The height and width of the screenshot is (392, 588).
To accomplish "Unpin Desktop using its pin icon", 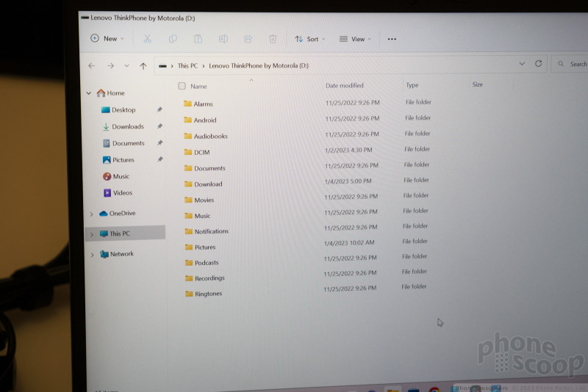I will 159,109.
